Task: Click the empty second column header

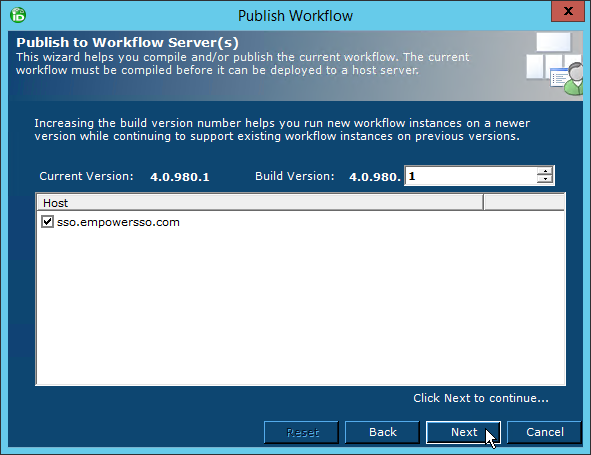Action: (524, 203)
